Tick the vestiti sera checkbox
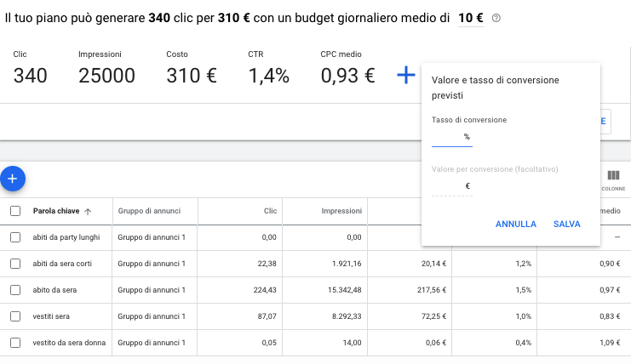The image size is (631, 364). 15,316
